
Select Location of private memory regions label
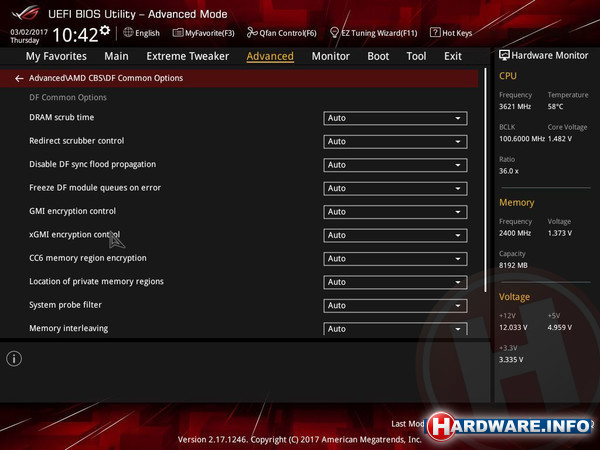click(96, 281)
